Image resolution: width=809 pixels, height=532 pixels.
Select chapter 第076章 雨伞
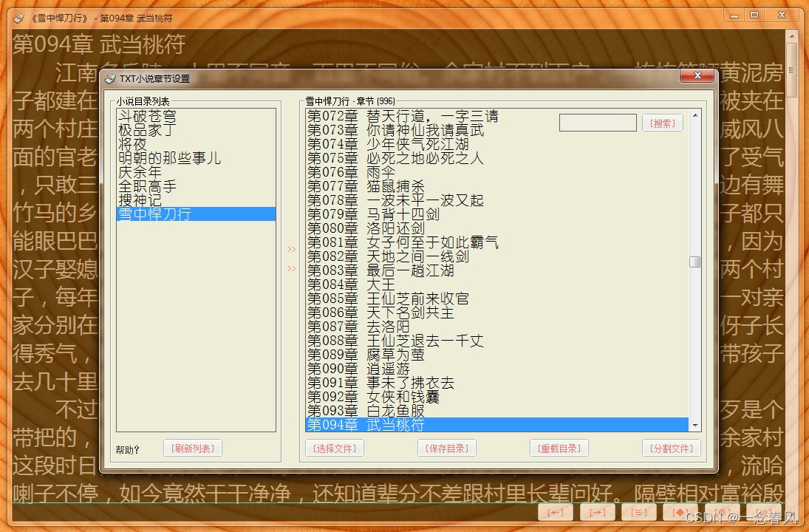tap(497, 172)
